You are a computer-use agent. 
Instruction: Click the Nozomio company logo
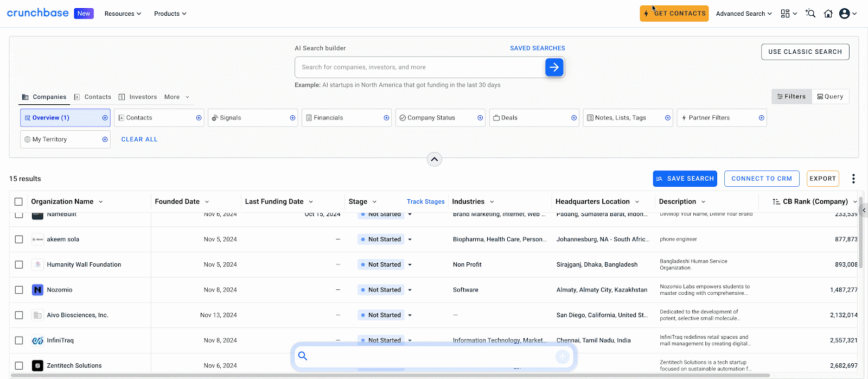coord(37,290)
